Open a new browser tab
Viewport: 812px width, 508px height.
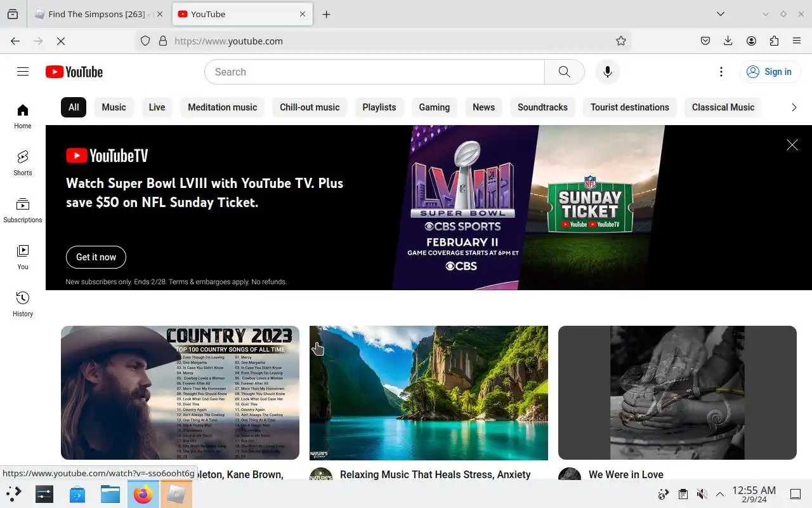[x=326, y=14]
